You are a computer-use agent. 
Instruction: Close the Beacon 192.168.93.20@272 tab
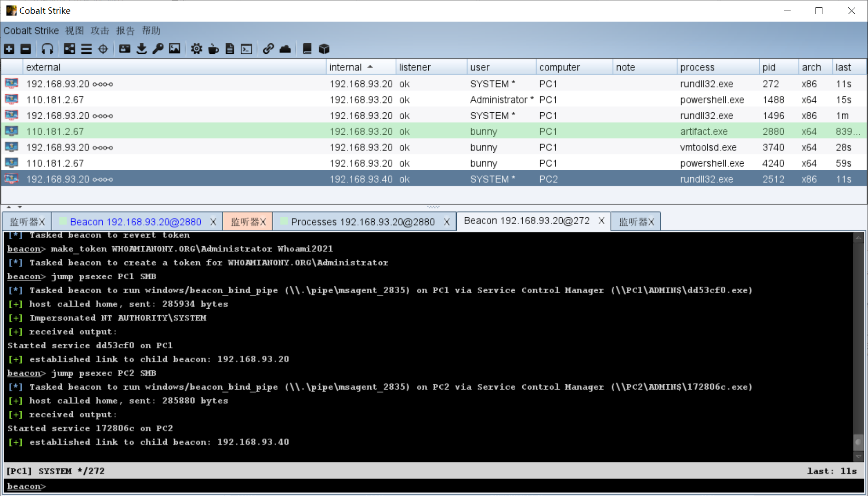click(x=601, y=221)
